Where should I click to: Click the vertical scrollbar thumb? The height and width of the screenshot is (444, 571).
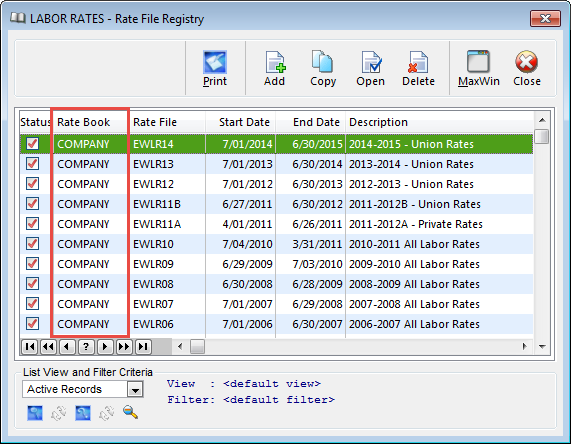pyautogui.click(x=542, y=137)
